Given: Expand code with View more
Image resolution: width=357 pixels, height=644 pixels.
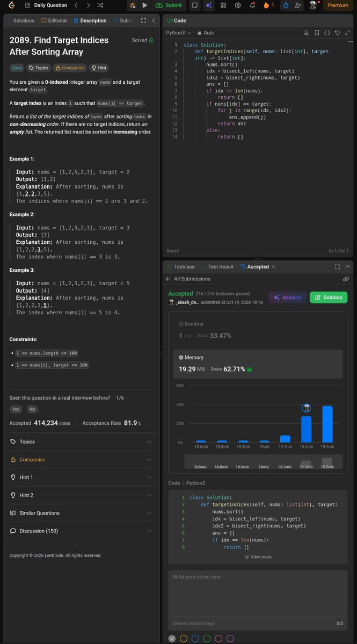Looking at the screenshot, I should [x=258, y=557].
